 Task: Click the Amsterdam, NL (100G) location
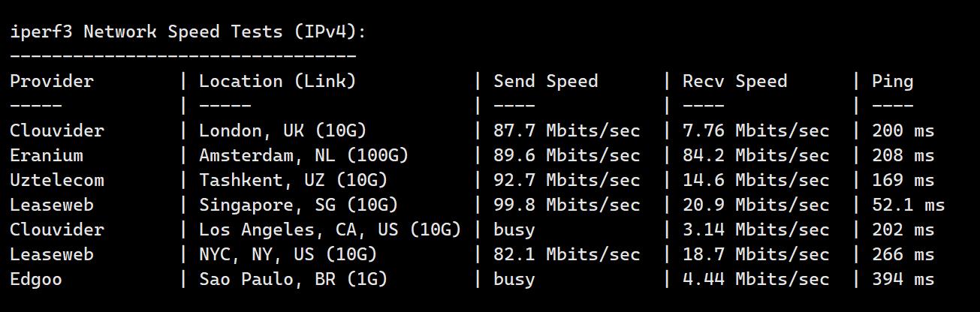(x=303, y=155)
